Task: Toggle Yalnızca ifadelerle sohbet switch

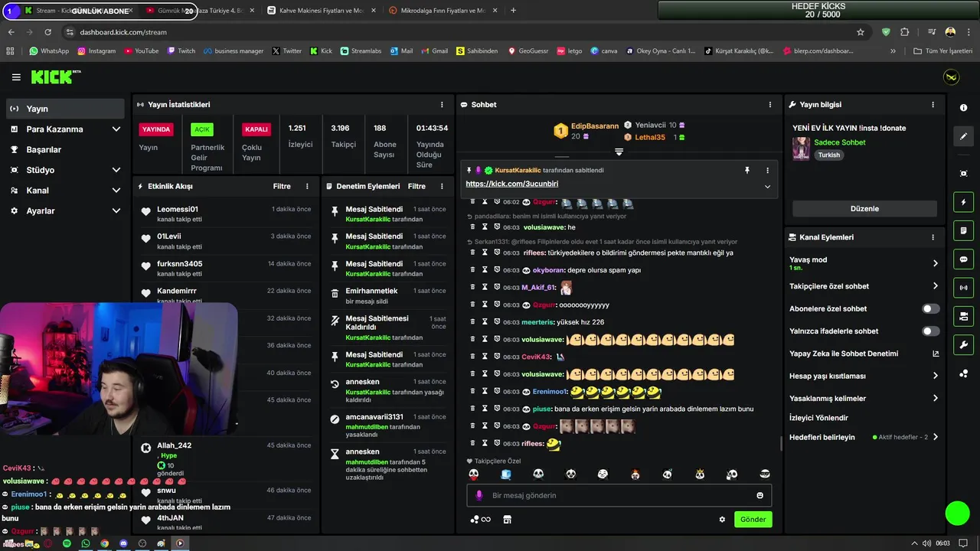Action: pos(930,331)
